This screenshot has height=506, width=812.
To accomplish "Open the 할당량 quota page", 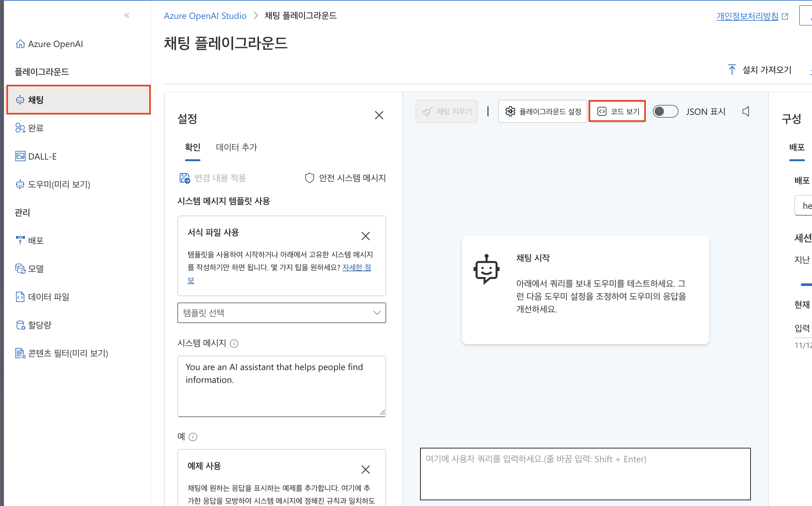I will pos(39,325).
